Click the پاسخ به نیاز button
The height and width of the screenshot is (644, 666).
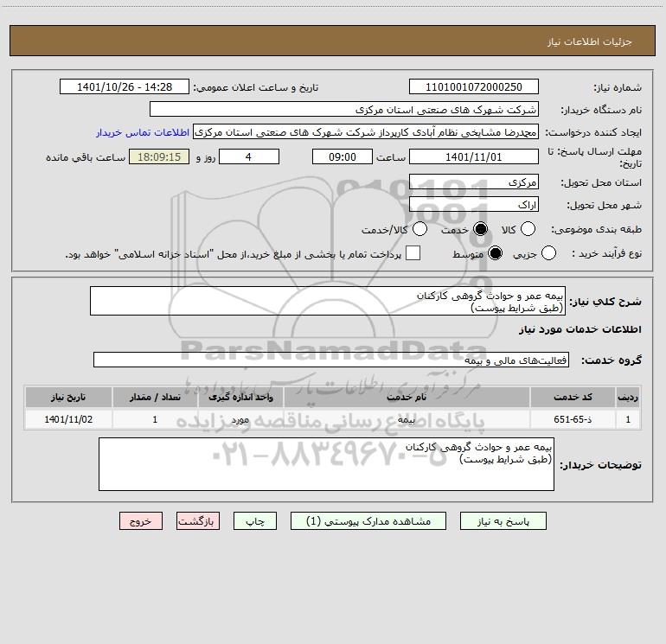pos(503,521)
